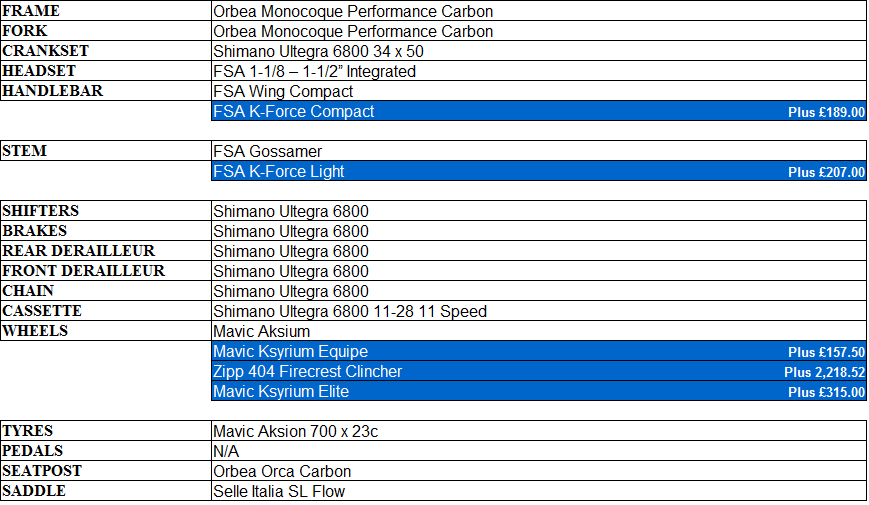
Task: Select the FSA Wing Compact handlebar row
Action: pos(283,92)
